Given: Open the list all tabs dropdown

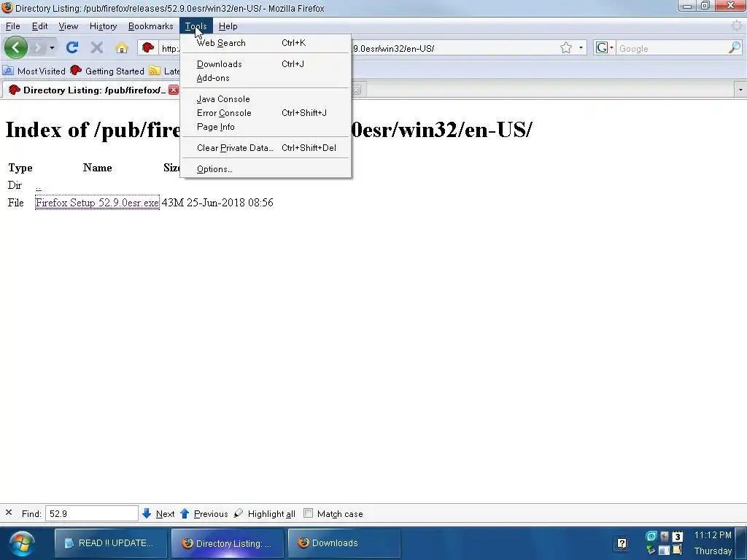Looking at the screenshot, I should (x=740, y=90).
